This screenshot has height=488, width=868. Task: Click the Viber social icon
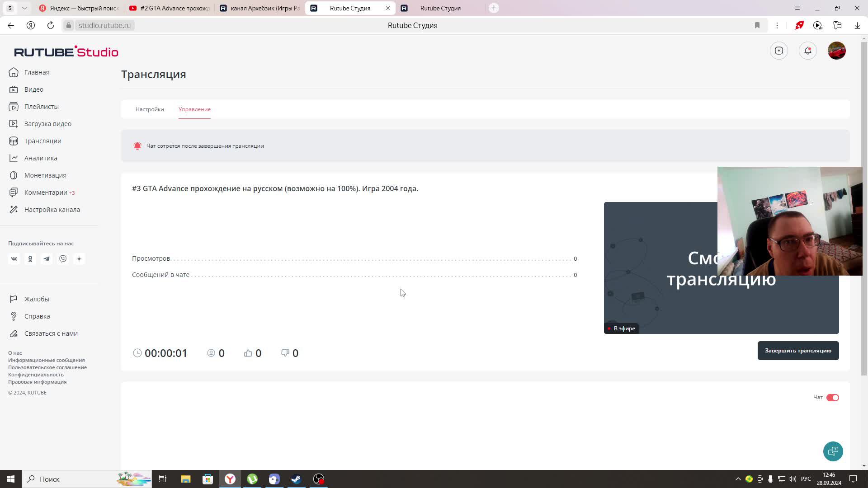(x=63, y=259)
